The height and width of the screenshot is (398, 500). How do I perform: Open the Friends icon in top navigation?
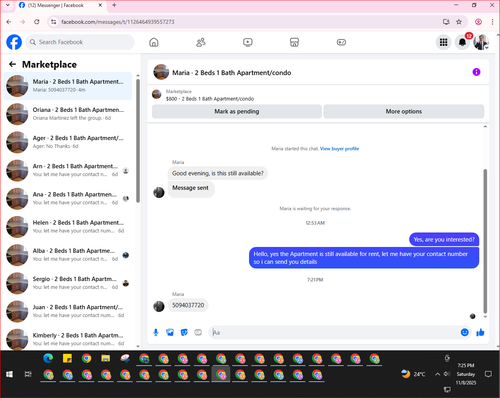pos(201,42)
